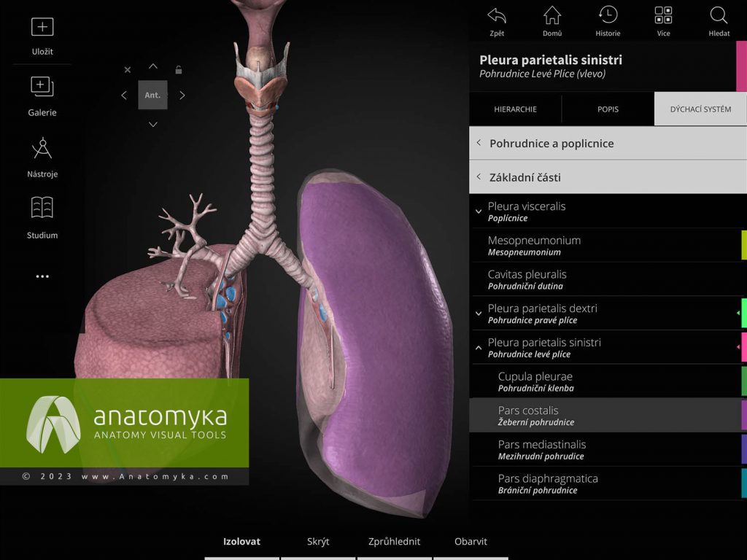The height and width of the screenshot is (560, 747).
Task: Hide selection with Skrýt
Action: click(318, 542)
